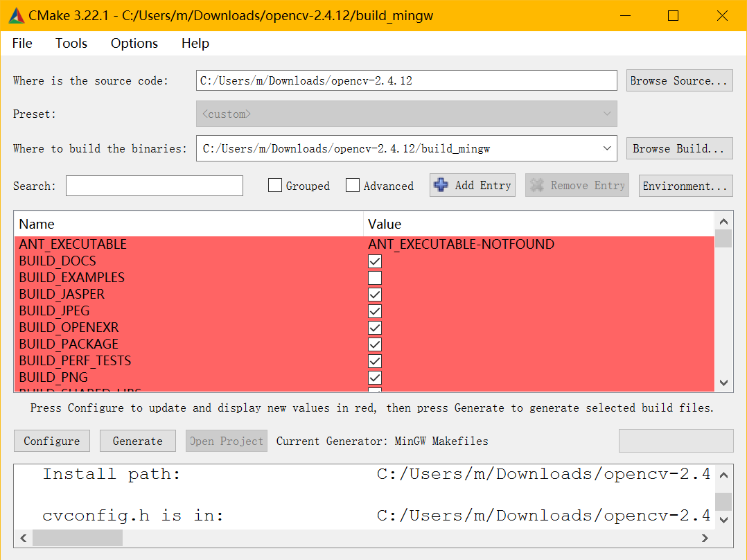Screen dimensions: 747x560
Task: Click the blue plus Add Entry icon
Action: click(x=441, y=185)
